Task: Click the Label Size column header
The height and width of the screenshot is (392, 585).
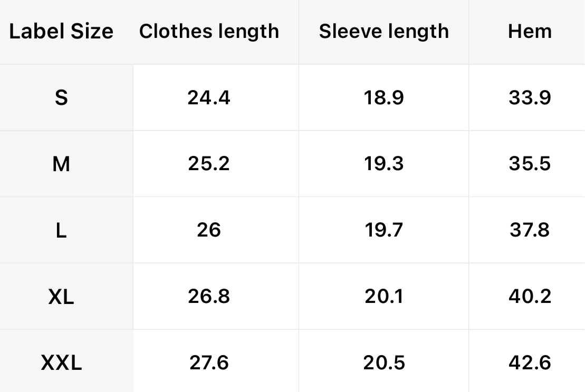Action: click(61, 32)
